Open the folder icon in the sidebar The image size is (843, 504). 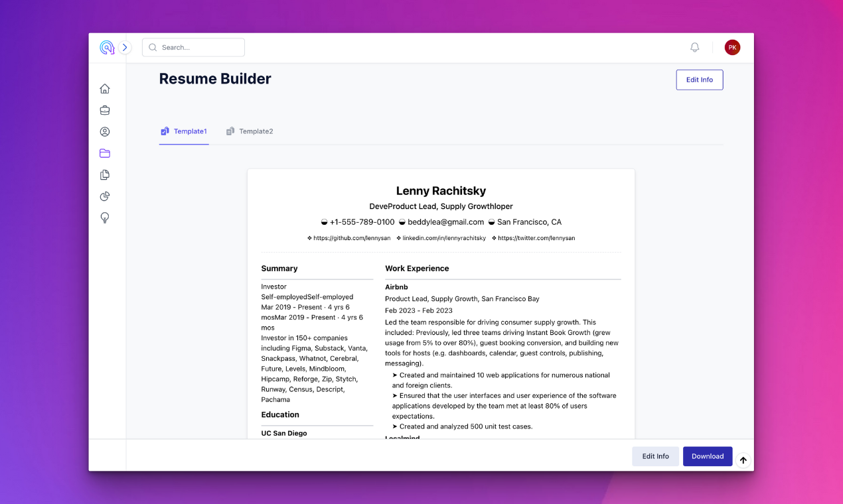(x=105, y=153)
